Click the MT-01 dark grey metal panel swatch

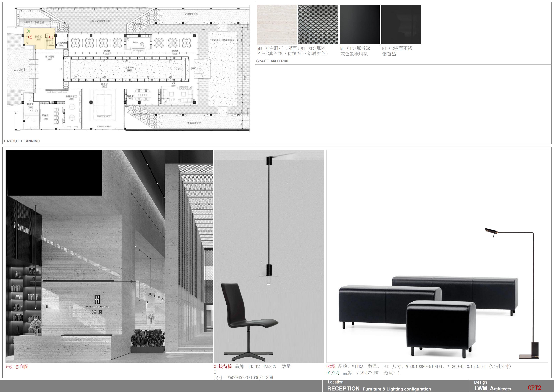(x=360, y=24)
